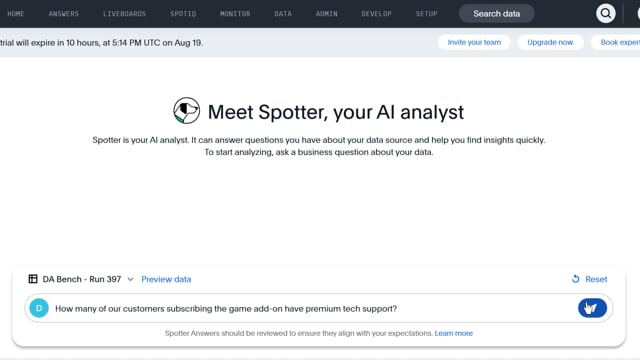This screenshot has height=360, width=640.
Task: Open the Data tab
Action: coord(283,14)
